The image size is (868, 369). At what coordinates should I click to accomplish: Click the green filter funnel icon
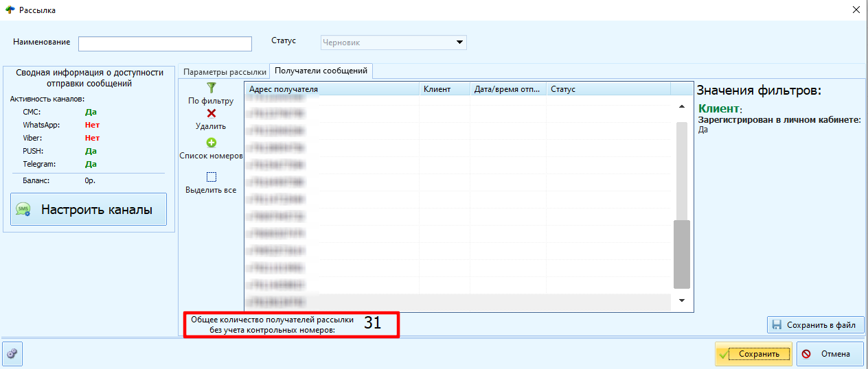pos(212,88)
